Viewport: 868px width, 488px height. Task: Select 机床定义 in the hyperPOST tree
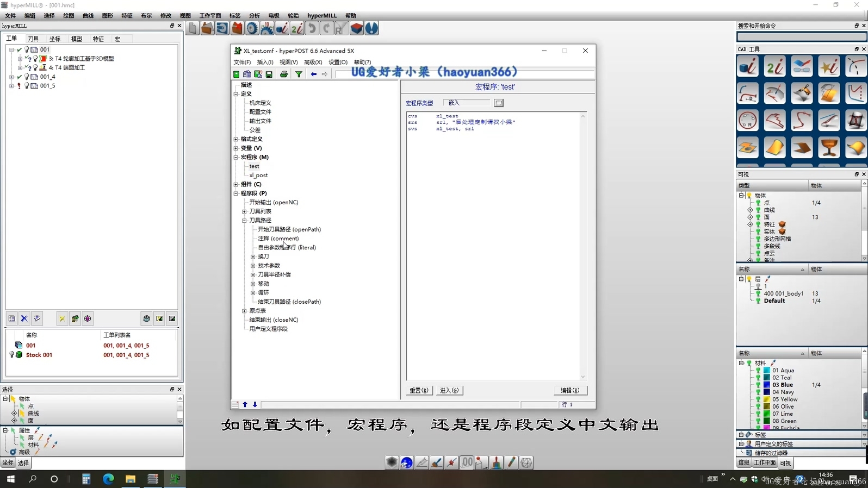tap(260, 103)
